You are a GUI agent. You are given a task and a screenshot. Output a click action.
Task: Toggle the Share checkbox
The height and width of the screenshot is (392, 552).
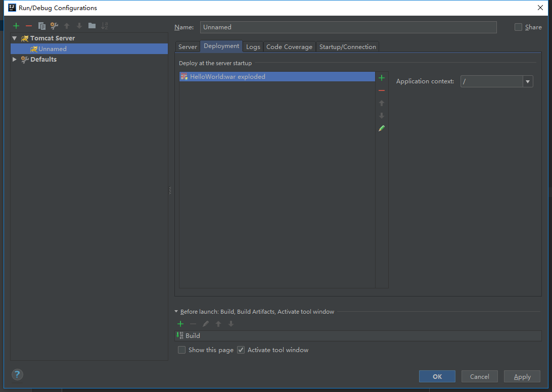coord(518,27)
